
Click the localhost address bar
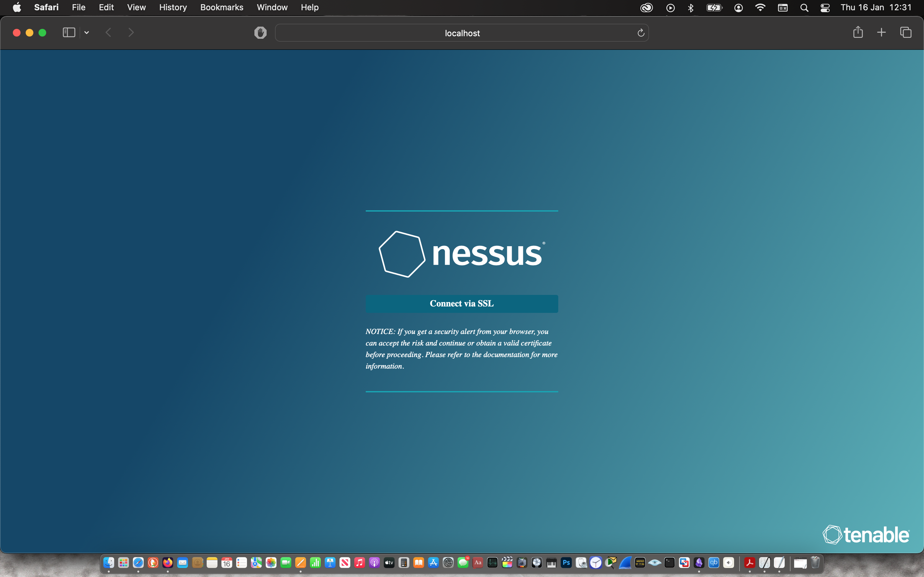click(x=462, y=33)
